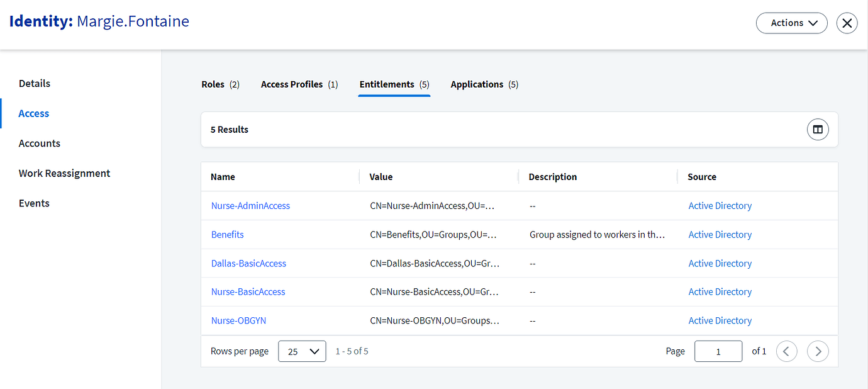This screenshot has width=868, height=389.
Task: Select the Entitlements tab
Action: coord(388,84)
